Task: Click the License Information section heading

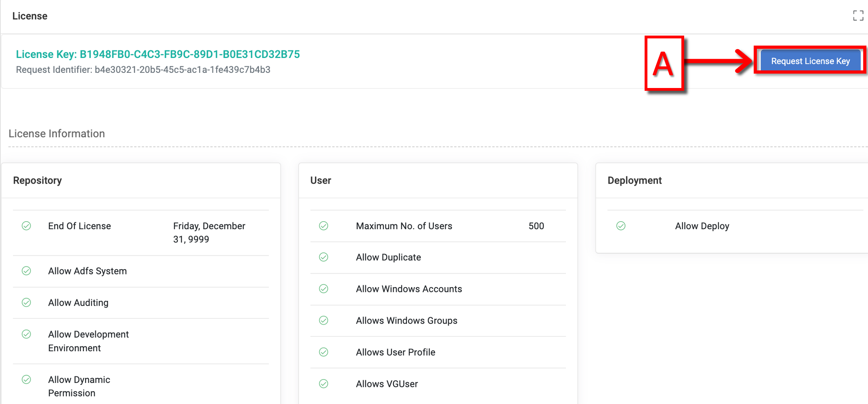Action: 57,134
